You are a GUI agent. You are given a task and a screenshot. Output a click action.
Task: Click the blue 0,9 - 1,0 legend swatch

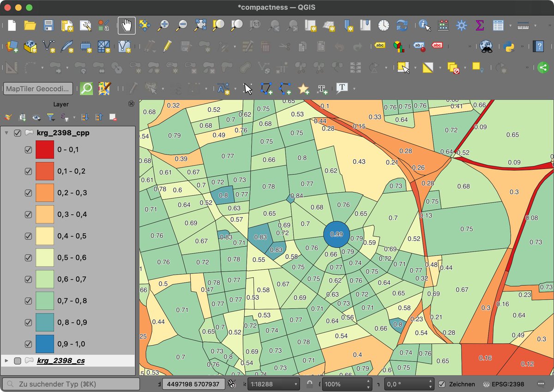tap(45, 344)
